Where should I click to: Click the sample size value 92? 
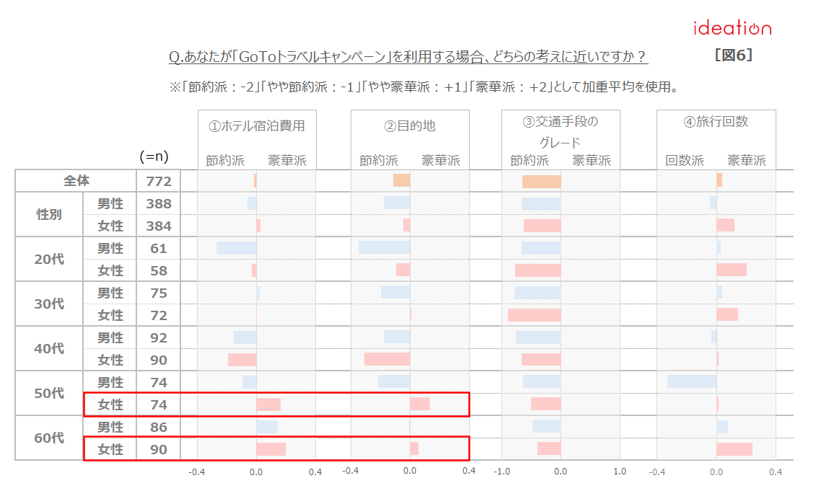click(158, 338)
